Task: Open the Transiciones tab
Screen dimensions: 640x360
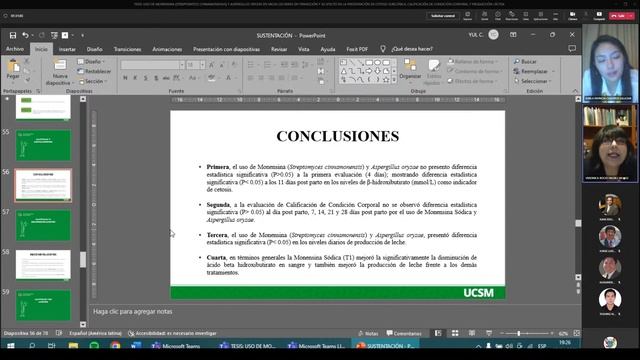Action: pyautogui.click(x=127, y=49)
